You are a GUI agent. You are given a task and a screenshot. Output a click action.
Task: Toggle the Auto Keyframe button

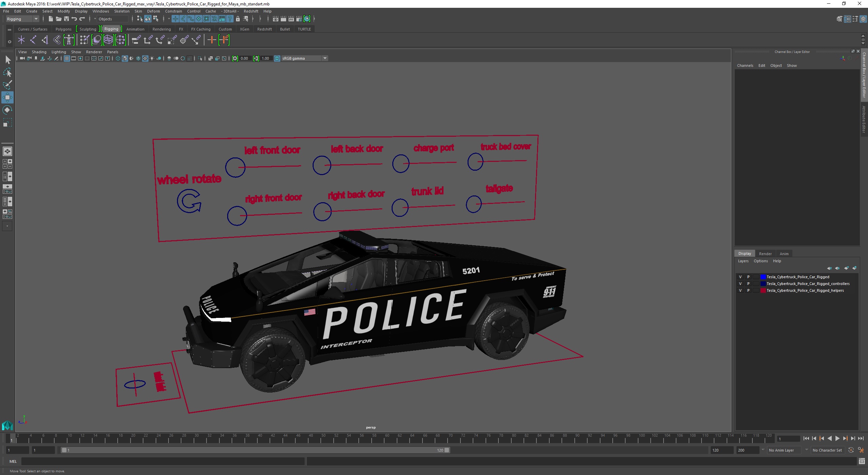pyautogui.click(x=851, y=450)
